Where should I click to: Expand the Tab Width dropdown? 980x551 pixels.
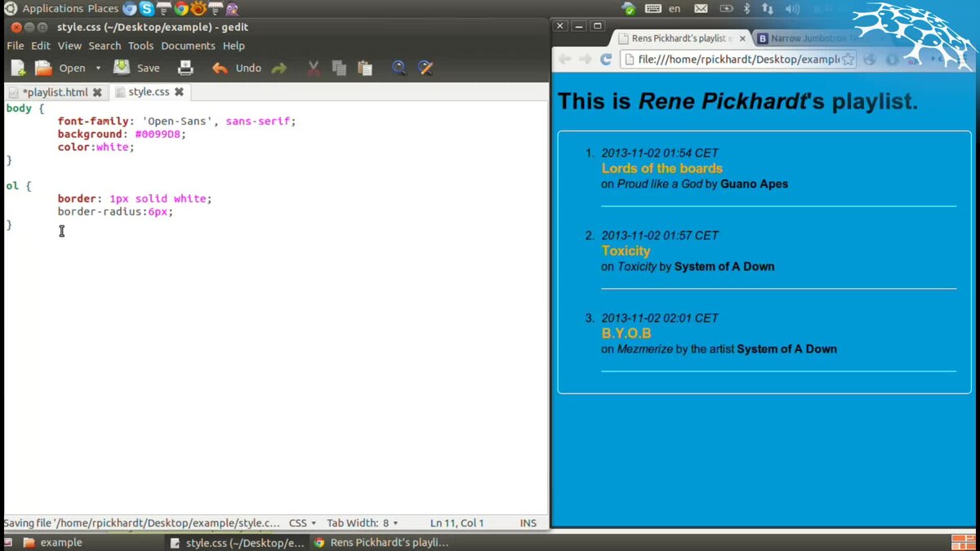(363, 523)
